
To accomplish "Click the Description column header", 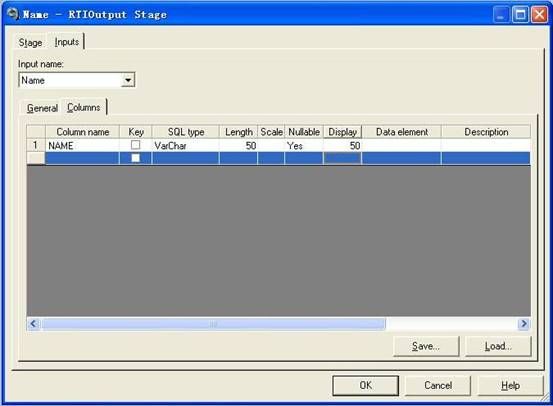I will pyautogui.click(x=486, y=132).
